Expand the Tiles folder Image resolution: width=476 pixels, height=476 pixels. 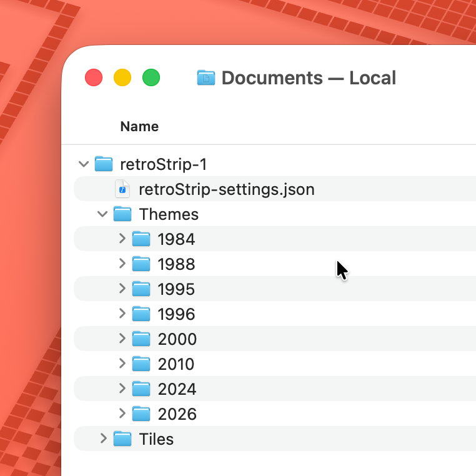(103, 439)
